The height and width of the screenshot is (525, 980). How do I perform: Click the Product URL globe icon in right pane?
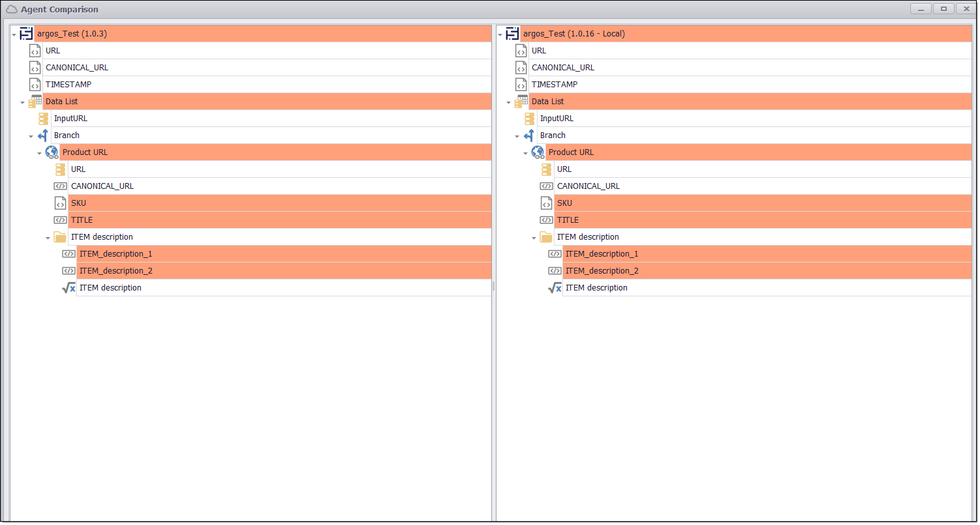[x=538, y=152]
